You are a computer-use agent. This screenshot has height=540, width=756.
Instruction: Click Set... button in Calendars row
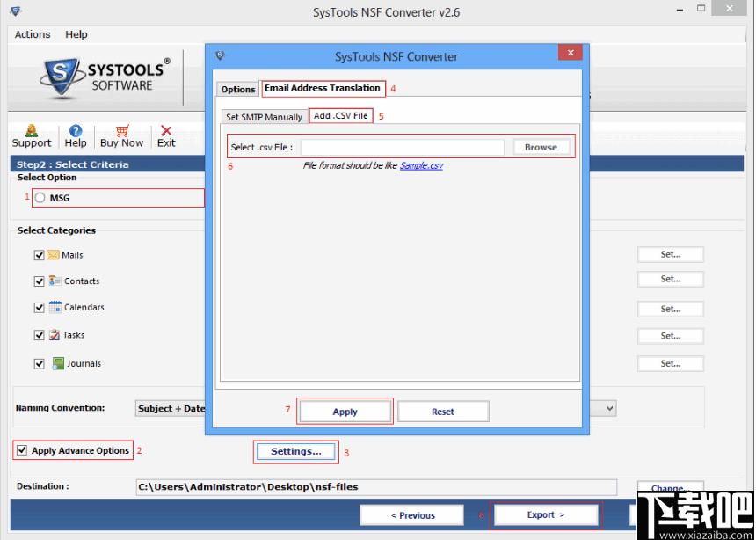click(x=671, y=309)
